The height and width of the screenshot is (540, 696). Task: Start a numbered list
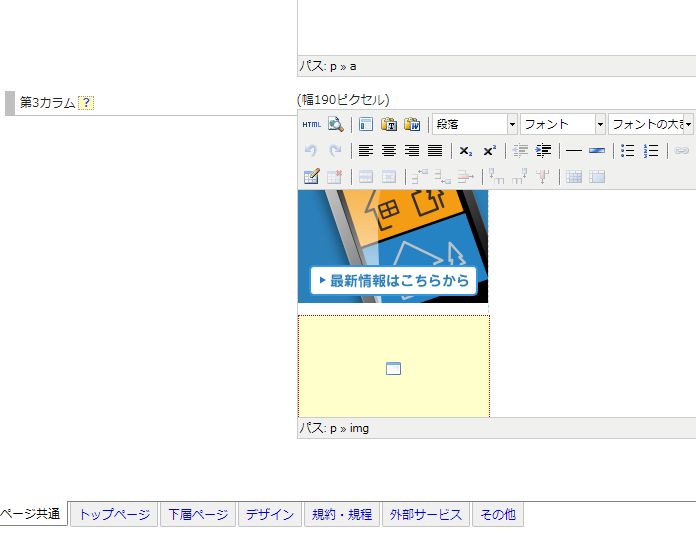(651, 151)
